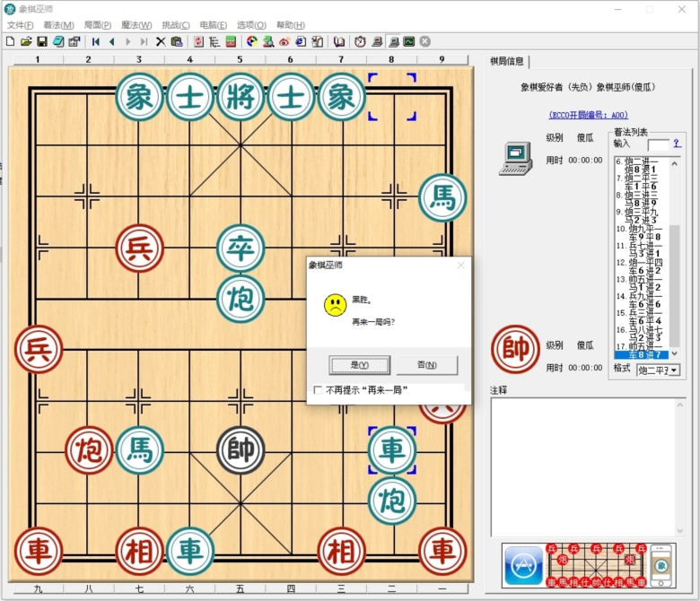The height and width of the screenshot is (601, 700).
Task: Close the 象棋巫师 dialog with its X
Action: 461,266
